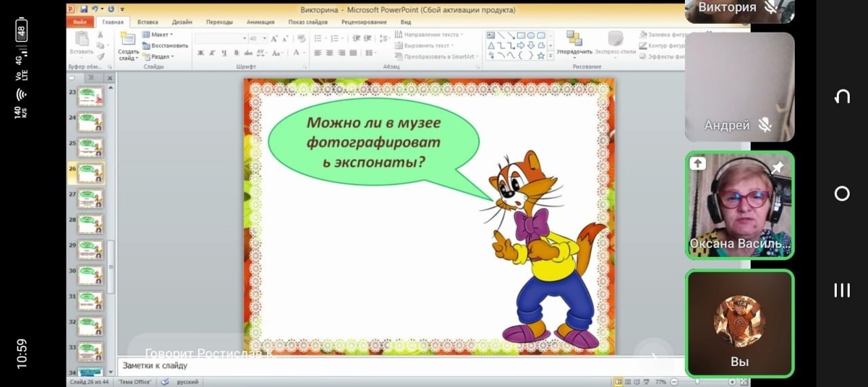Justify the paragraph text
868x387 pixels.
tap(354, 53)
